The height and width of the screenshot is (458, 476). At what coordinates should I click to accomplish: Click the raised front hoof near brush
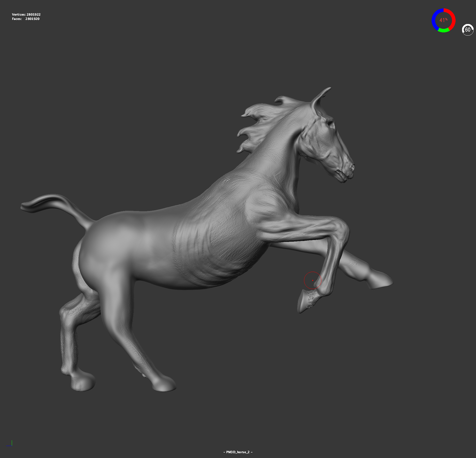pyautogui.click(x=303, y=301)
